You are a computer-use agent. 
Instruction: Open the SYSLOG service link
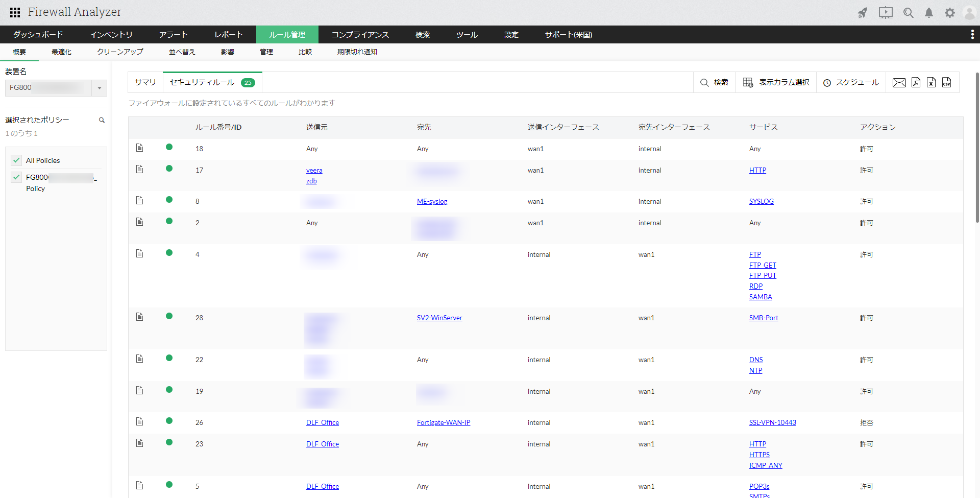click(762, 202)
